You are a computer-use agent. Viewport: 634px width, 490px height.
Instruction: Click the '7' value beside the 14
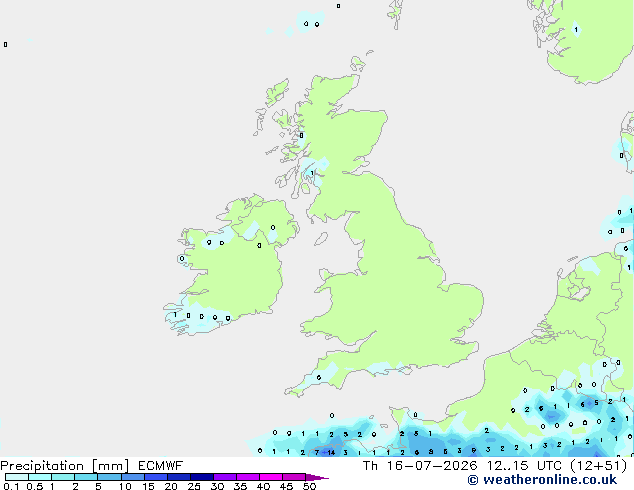(317, 452)
